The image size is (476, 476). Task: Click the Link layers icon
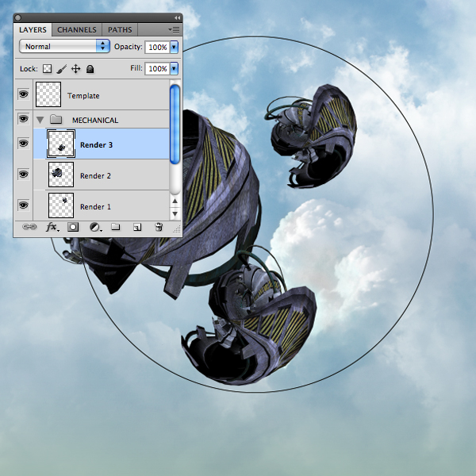pos(29,227)
